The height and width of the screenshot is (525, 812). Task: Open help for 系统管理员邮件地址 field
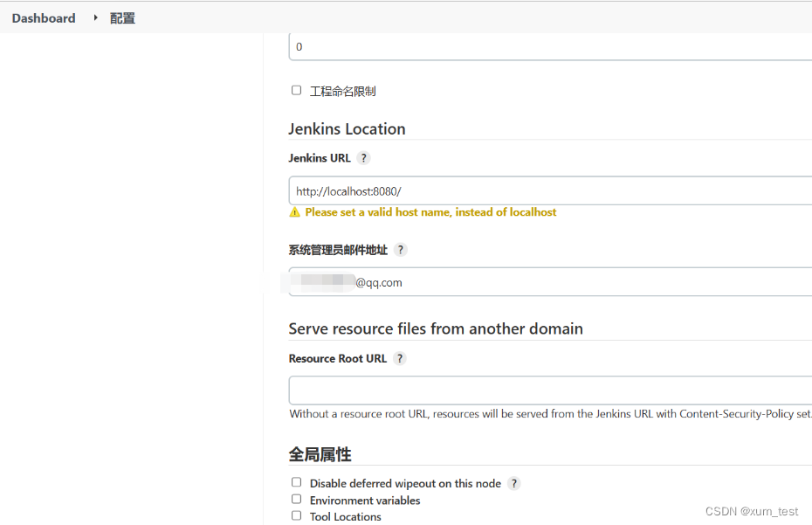click(400, 250)
